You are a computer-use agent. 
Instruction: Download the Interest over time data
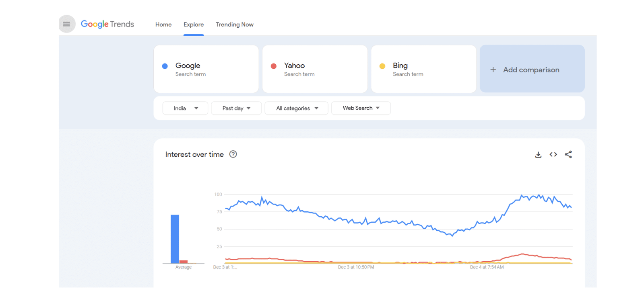[538, 155]
